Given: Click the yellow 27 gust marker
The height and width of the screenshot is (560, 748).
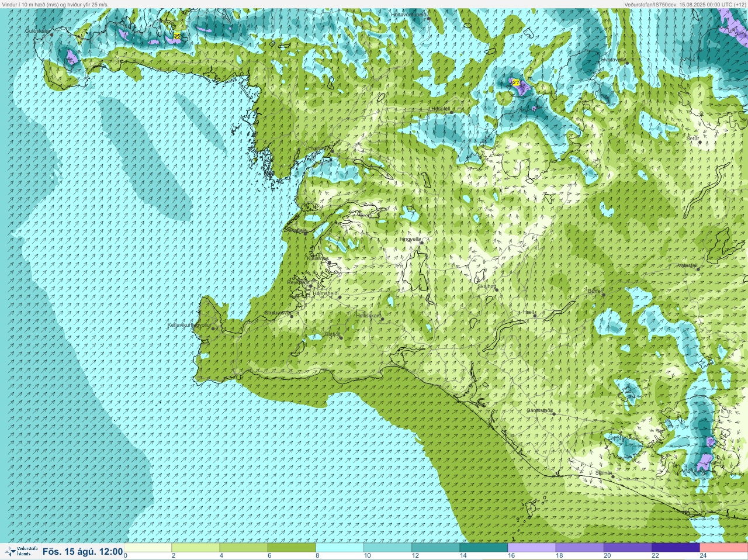Looking at the screenshot, I should tap(515, 83).
